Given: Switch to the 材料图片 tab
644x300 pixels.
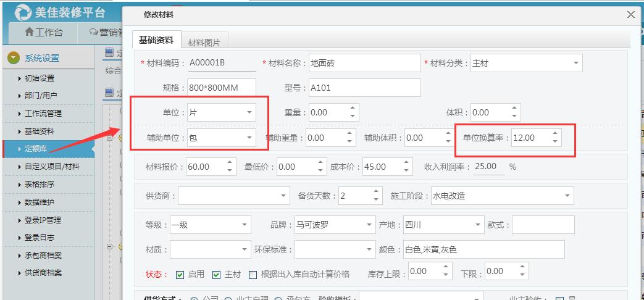Looking at the screenshot, I should (x=204, y=42).
